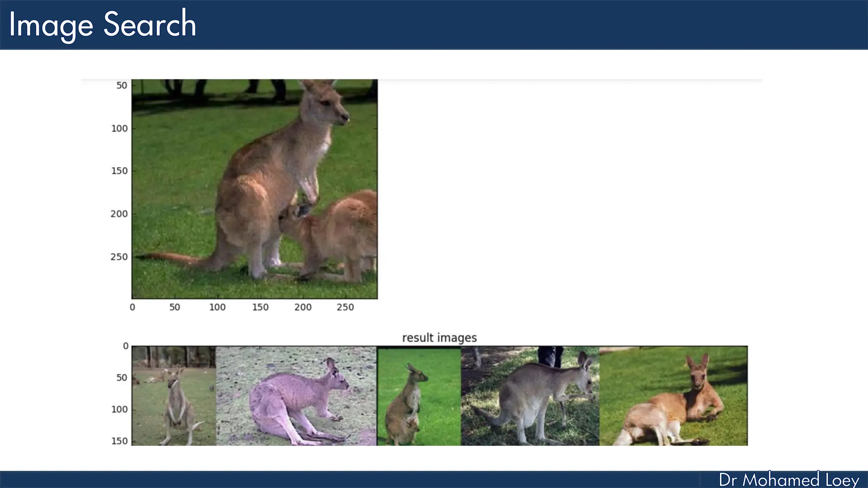Viewport: 868px width, 488px height.
Task: Select the fifth result, lying kangaroo
Action: 673,396
